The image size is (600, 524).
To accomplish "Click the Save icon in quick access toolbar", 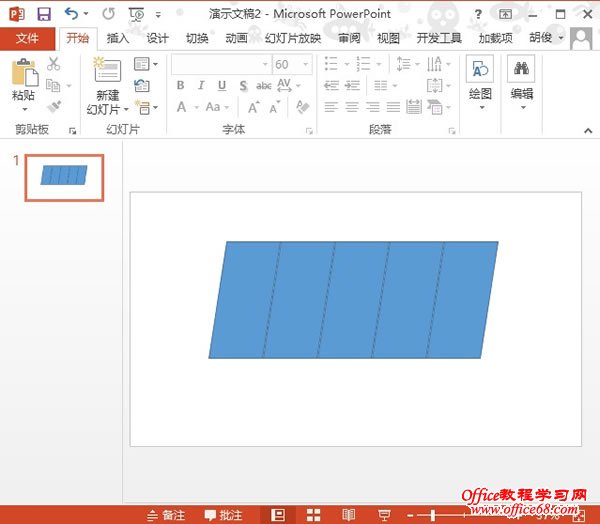I will (x=43, y=13).
